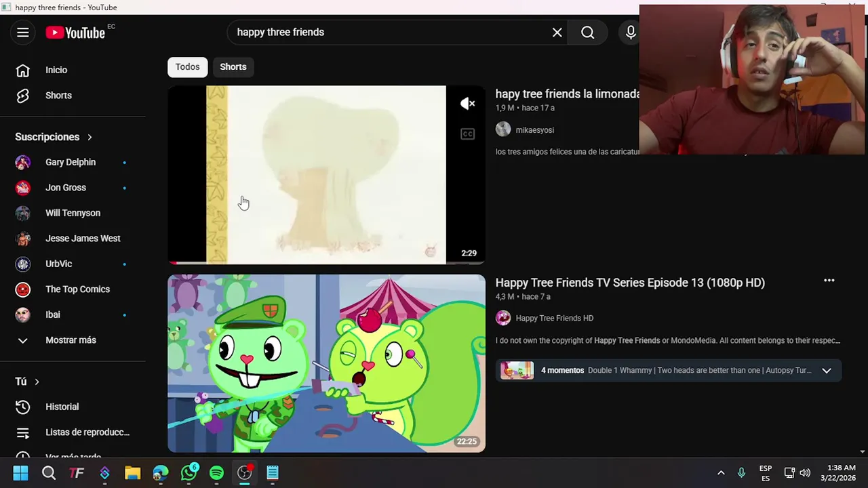Open Jon Gross channel subscription
The height and width of the screenshot is (488, 868).
pyautogui.click(x=73, y=188)
